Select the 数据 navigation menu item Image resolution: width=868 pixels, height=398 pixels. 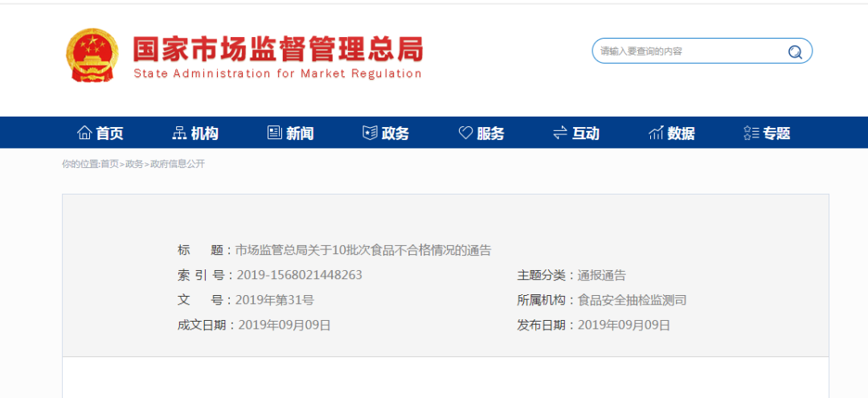[x=681, y=133]
